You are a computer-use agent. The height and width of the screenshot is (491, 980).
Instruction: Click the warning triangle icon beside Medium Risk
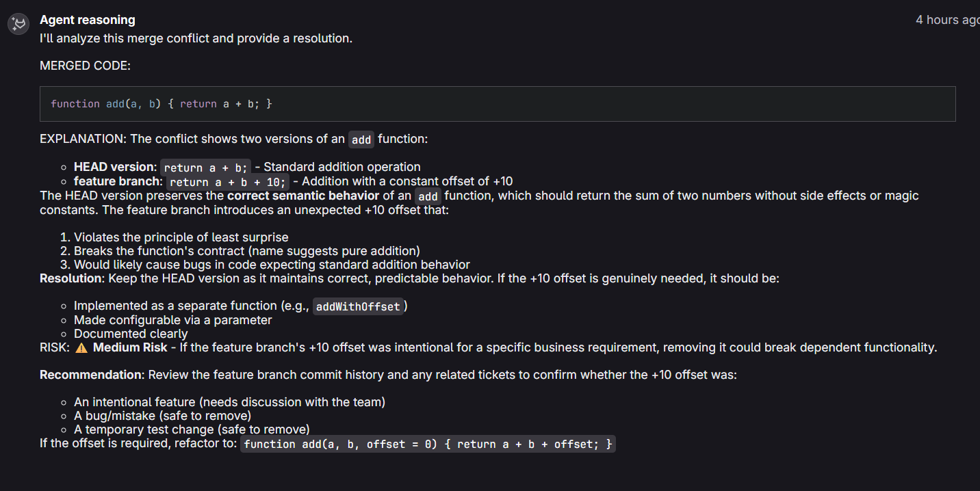click(x=81, y=347)
